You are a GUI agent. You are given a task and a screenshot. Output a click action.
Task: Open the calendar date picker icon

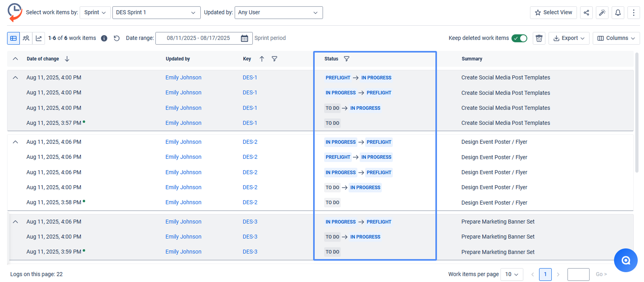click(245, 38)
